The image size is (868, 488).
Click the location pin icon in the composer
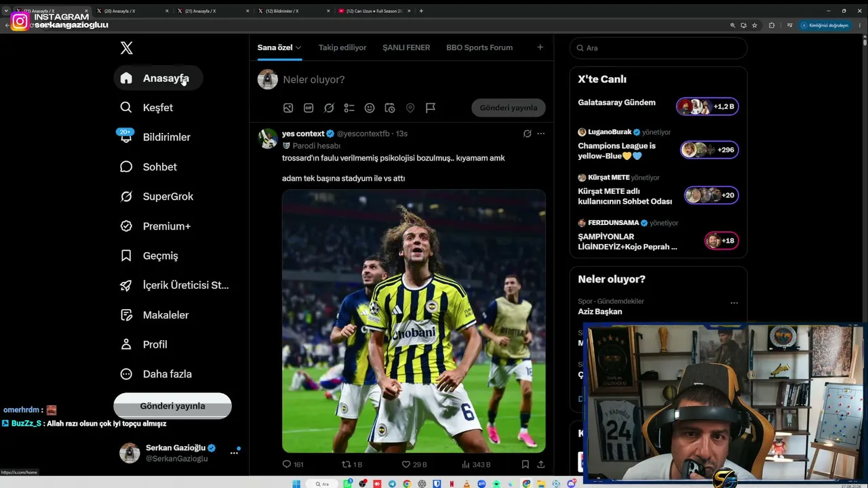click(410, 108)
